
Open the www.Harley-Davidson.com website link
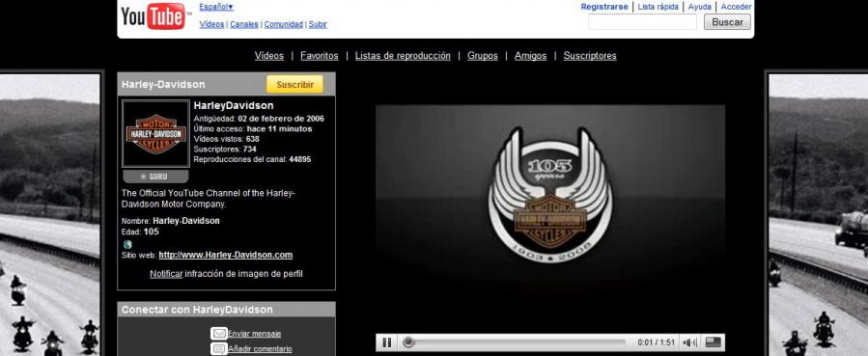tap(225, 255)
